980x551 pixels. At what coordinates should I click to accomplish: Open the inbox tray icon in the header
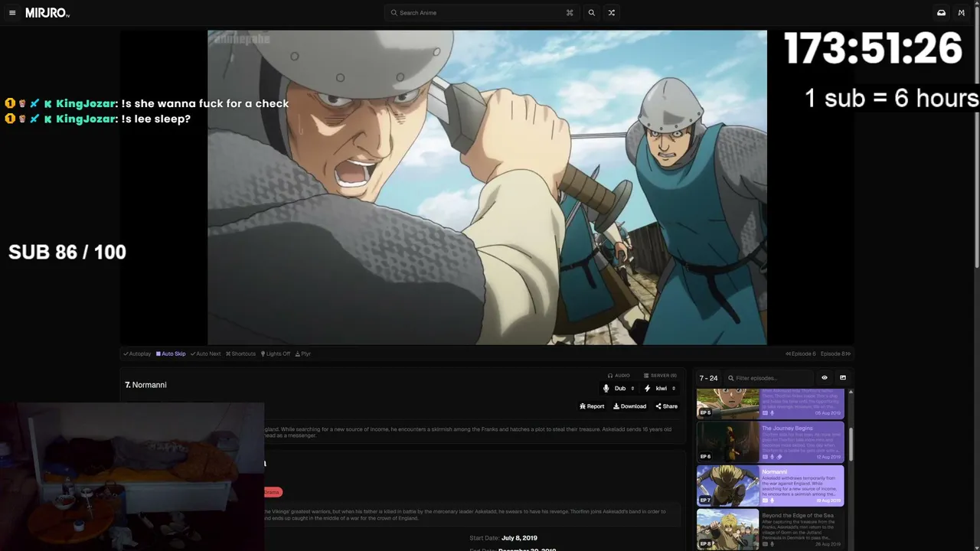941,13
